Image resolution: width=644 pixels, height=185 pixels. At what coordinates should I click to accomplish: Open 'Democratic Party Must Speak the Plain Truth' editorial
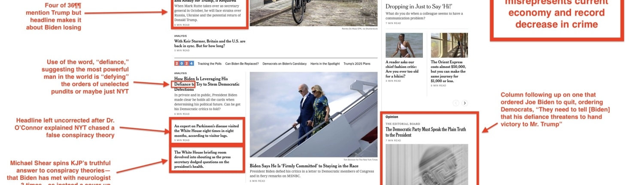pyautogui.click(x=425, y=132)
